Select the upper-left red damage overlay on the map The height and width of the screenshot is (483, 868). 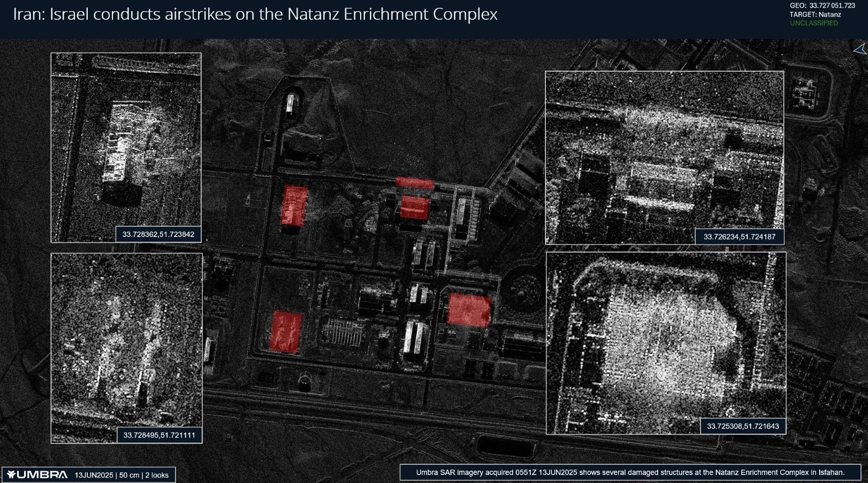(294, 205)
